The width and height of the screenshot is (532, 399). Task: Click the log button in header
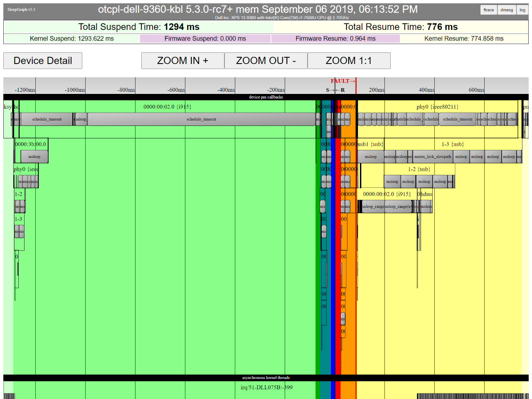(x=522, y=10)
